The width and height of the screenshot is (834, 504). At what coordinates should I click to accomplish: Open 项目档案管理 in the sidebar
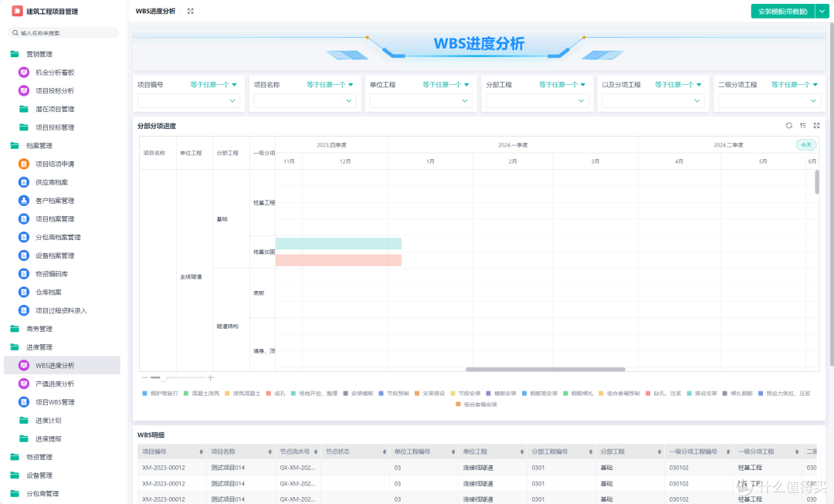point(55,218)
